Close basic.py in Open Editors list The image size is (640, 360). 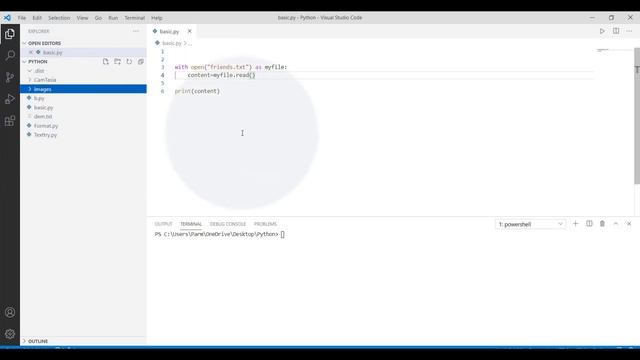point(31,52)
